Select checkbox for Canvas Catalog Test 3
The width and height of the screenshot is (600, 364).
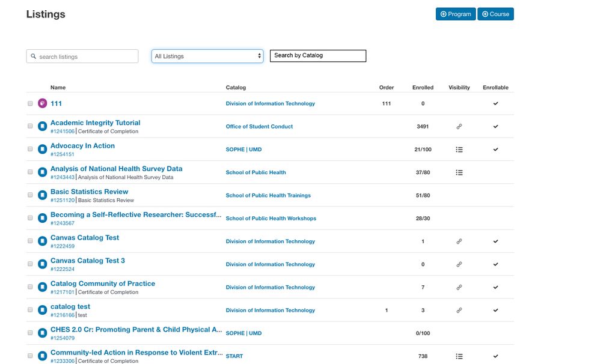point(30,264)
